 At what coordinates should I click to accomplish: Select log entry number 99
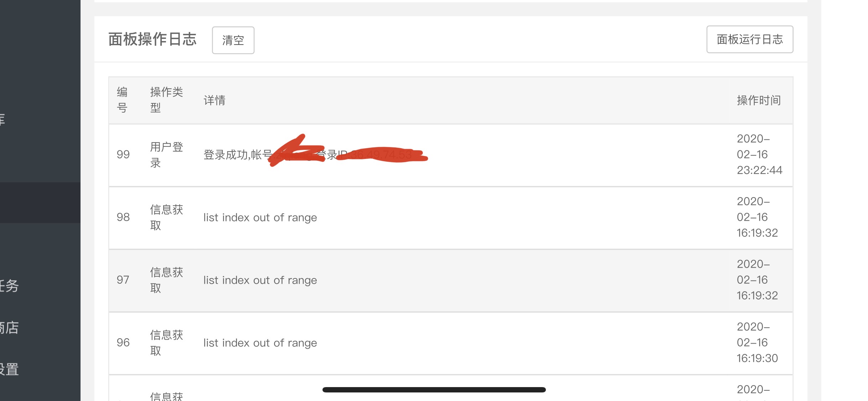click(x=123, y=155)
